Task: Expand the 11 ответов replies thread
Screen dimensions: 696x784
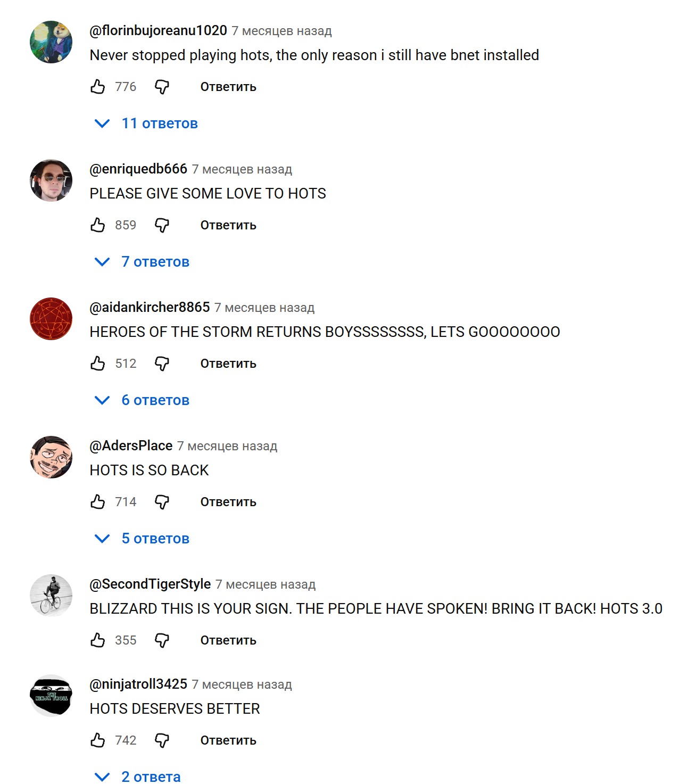Action: tap(146, 123)
